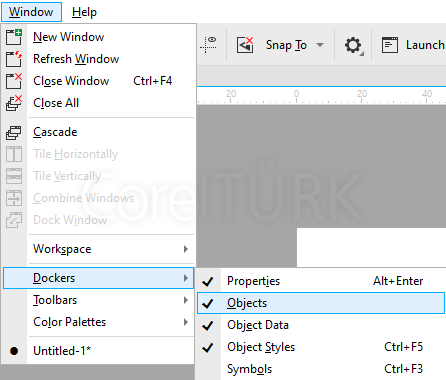Open the Dockers submenu
The image size is (446, 380).
pyautogui.click(x=98, y=278)
